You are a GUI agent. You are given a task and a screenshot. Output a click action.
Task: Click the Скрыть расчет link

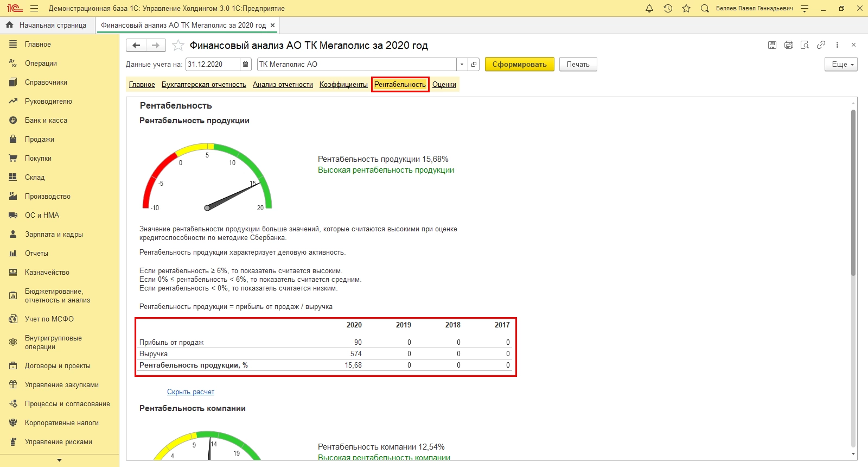pos(191,392)
